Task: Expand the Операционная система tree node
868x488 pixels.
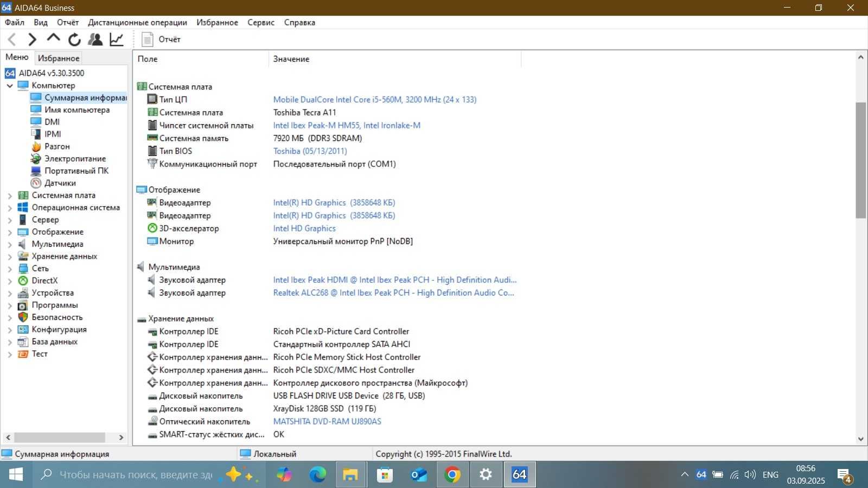Action: pos(10,208)
